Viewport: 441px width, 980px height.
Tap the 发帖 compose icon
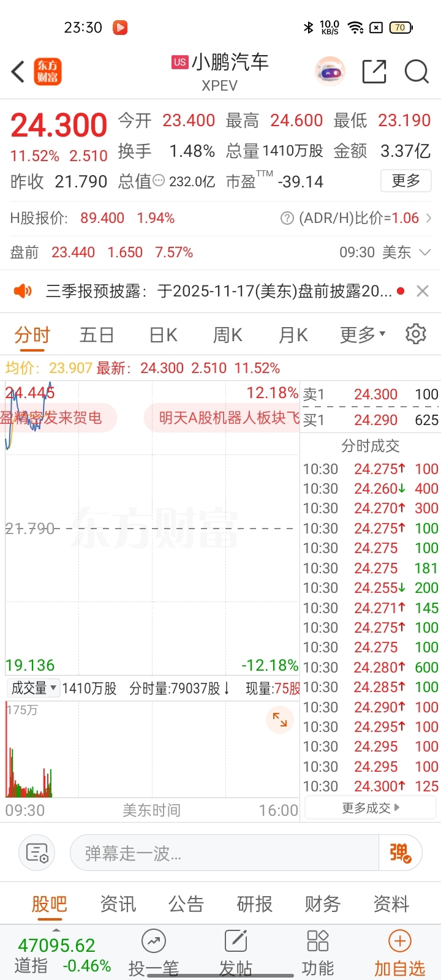click(236, 941)
